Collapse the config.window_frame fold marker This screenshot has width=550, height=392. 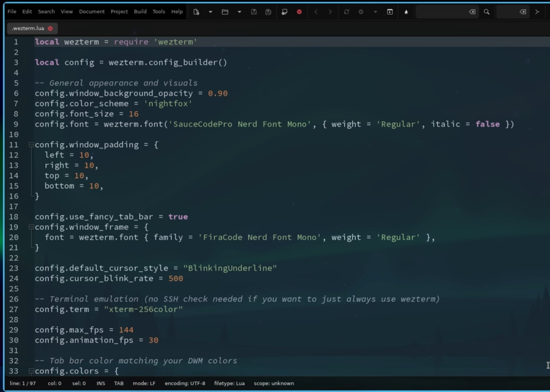pyautogui.click(x=31, y=227)
